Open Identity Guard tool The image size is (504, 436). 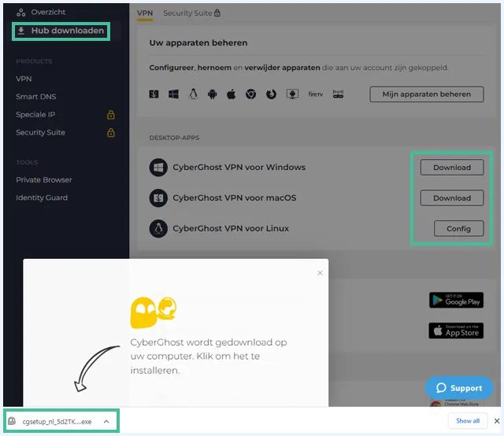42,198
